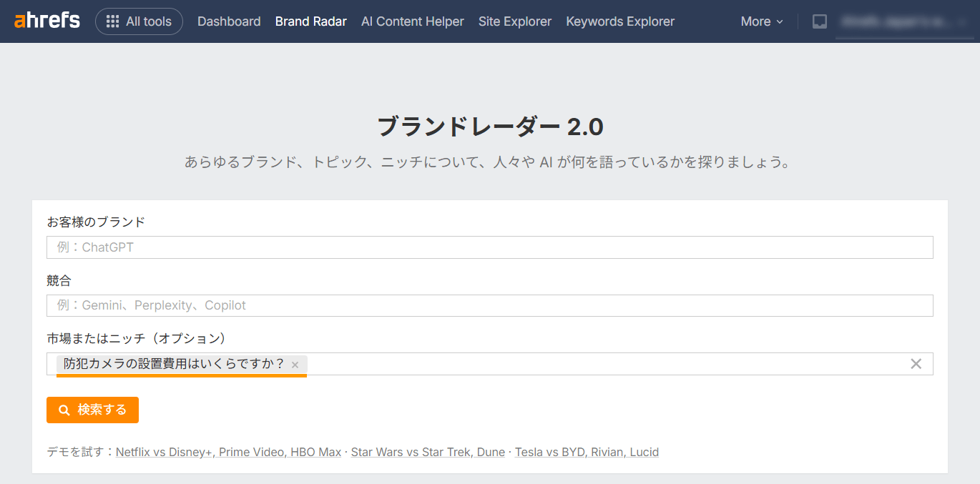The image size is (980, 484).
Task: Switch to Site Explorer
Action: 514,21
